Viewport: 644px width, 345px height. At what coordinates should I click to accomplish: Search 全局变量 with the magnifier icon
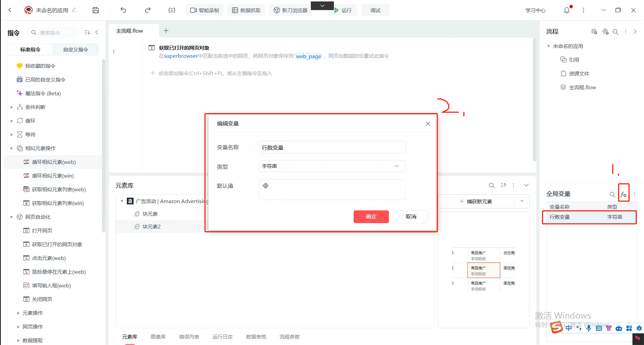pyautogui.click(x=612, y=194)
